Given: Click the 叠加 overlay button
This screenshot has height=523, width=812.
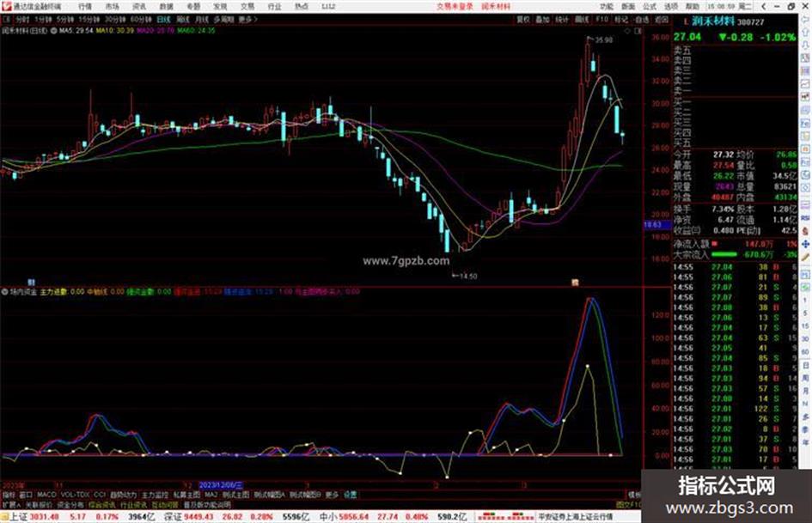Looking at the screenshot, I should pyautogui.click(x=542, y=19).
